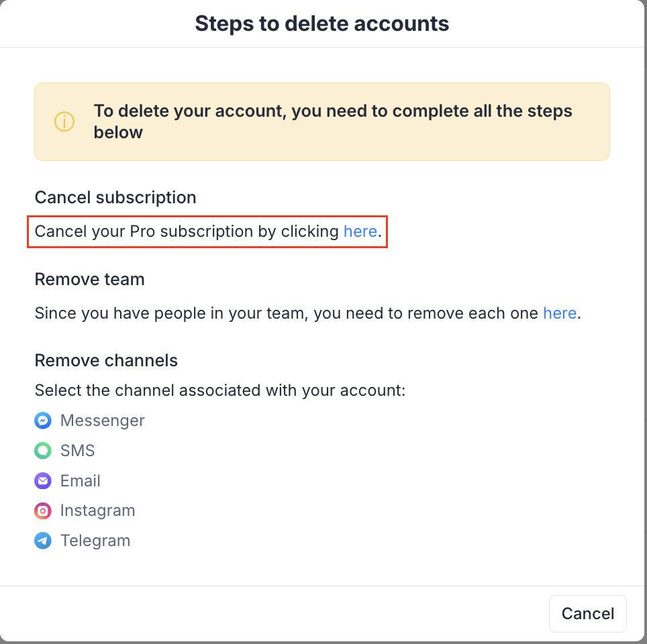
Task: Click the 'Cancel subscription' section heading
Action: tap(115, 197)
